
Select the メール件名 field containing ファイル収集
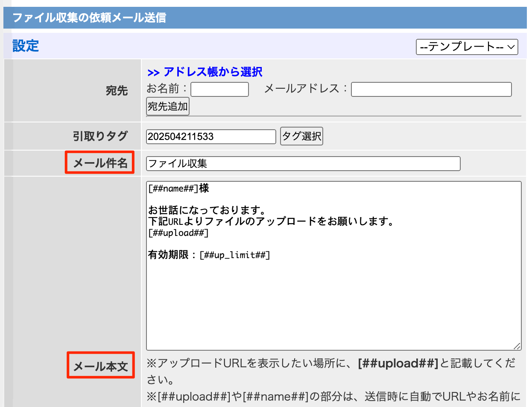(303, 163)
